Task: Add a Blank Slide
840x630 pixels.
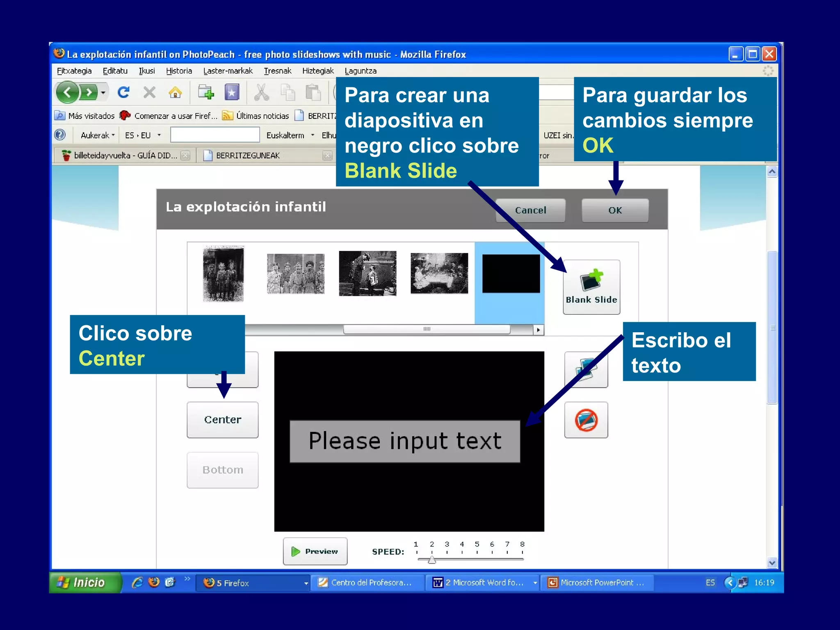Action: [x=591, y=287]
